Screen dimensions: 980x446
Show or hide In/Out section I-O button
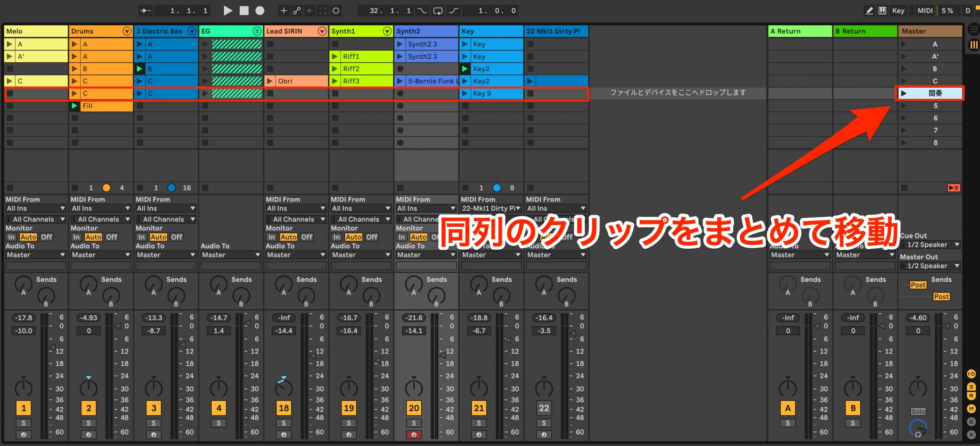point(972,374)
